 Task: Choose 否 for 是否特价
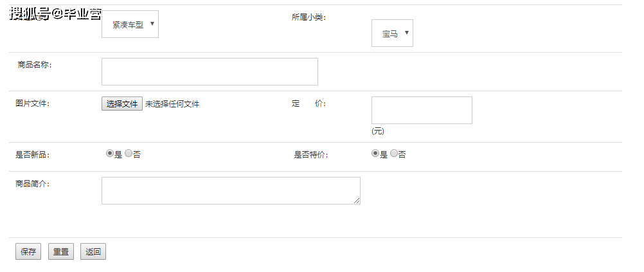(x=394, y=154)
